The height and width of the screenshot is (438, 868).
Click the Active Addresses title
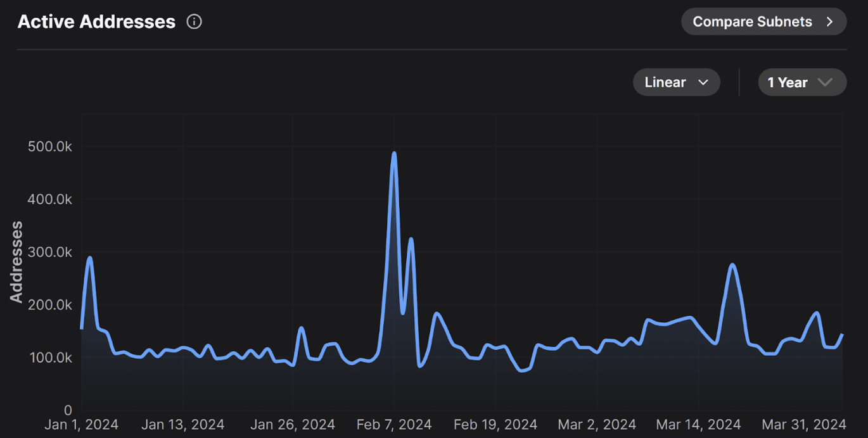[96, 22]
